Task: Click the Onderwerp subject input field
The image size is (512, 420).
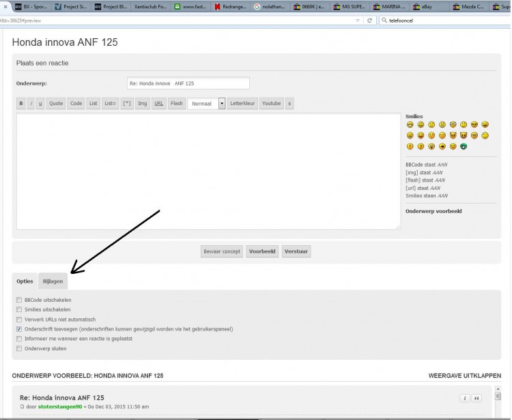Action: [188, 83]
